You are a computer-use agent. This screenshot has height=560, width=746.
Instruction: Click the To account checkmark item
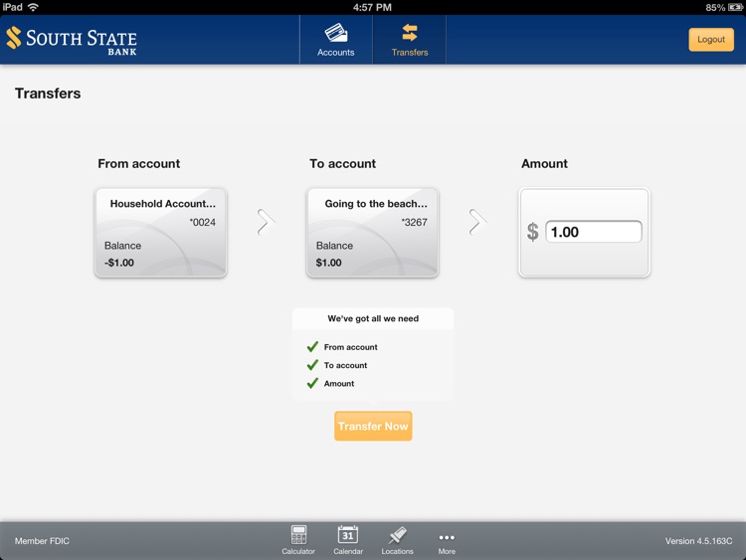(x=337, y=365)
